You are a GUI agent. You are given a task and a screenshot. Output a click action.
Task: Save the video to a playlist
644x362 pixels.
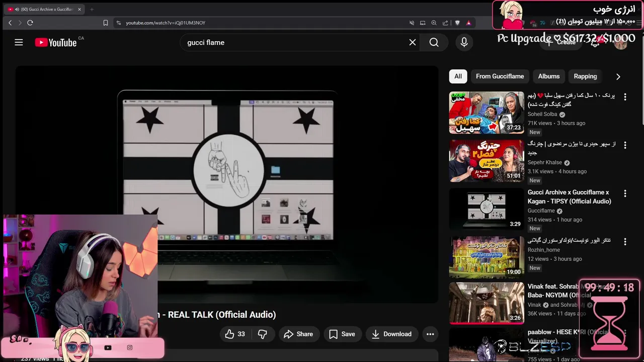(342, 334)
